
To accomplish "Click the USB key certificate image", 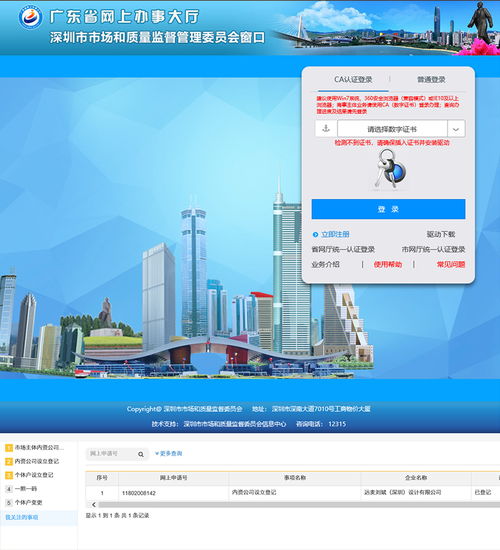I will point(389,170).
